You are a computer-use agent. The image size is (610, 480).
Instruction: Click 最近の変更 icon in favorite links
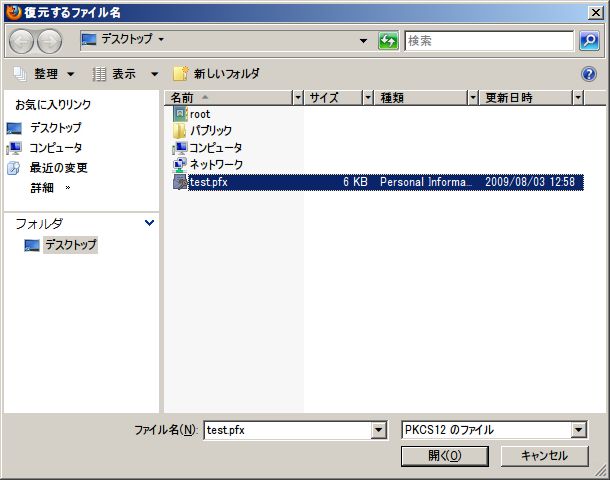14,168
